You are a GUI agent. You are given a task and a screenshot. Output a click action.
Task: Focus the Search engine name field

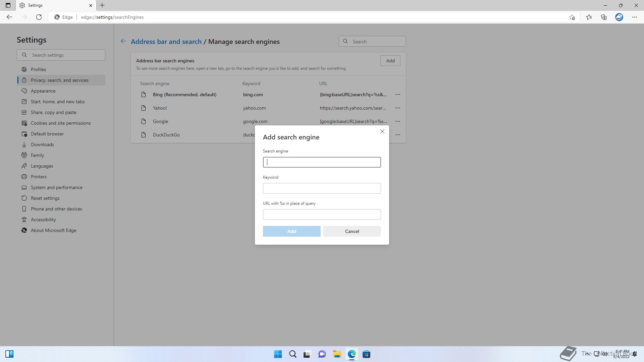coord(322,162)
